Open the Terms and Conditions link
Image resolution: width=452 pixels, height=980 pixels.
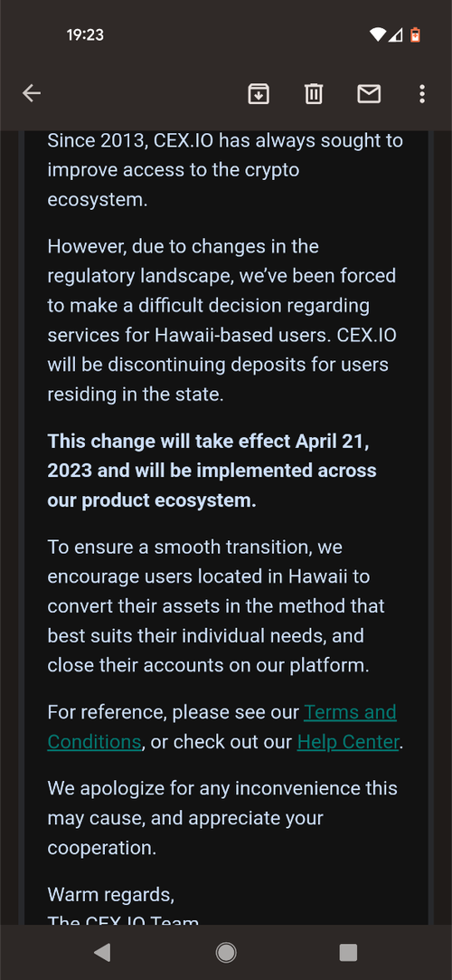pos(221,727)
